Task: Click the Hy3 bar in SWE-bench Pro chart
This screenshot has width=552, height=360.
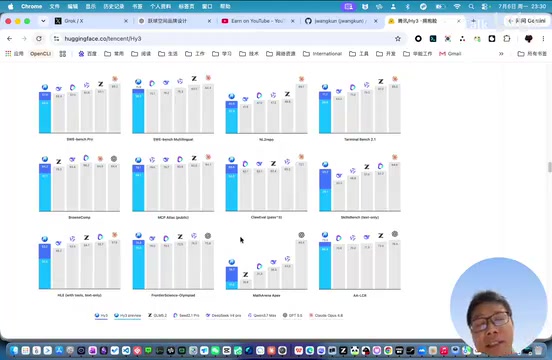Action: (45, 113)
